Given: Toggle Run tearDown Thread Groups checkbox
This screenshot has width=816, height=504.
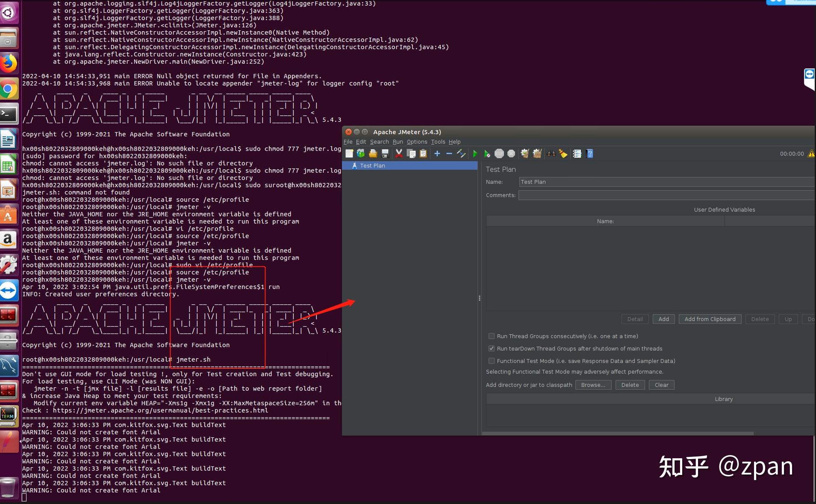Looking at the screenshot, I should pyautogui.click(x=492, y=348).
